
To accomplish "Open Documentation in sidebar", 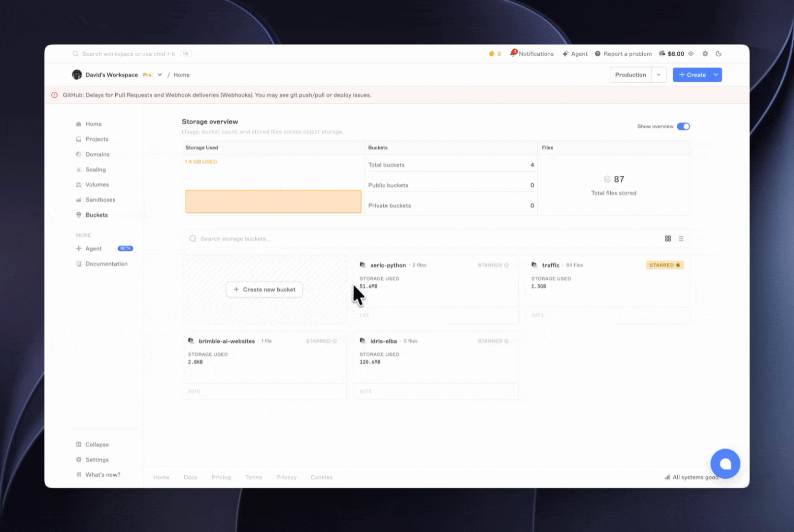I will (101, 264).
